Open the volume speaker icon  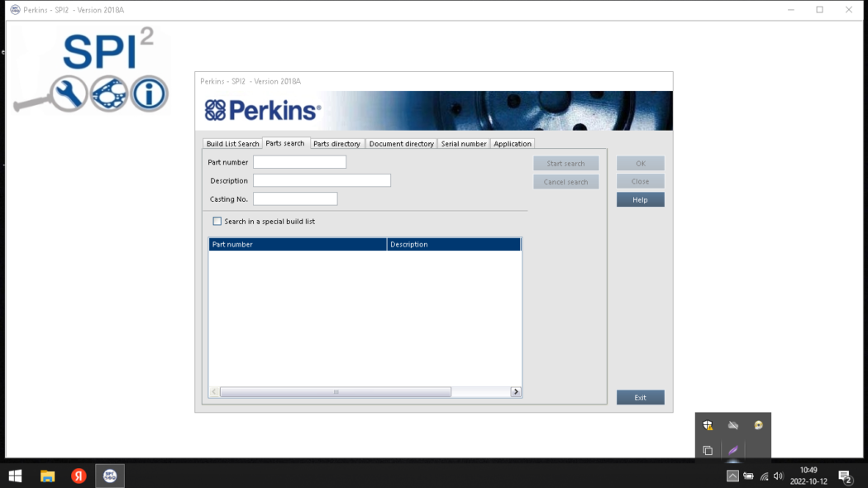click(x=779, y=476)
